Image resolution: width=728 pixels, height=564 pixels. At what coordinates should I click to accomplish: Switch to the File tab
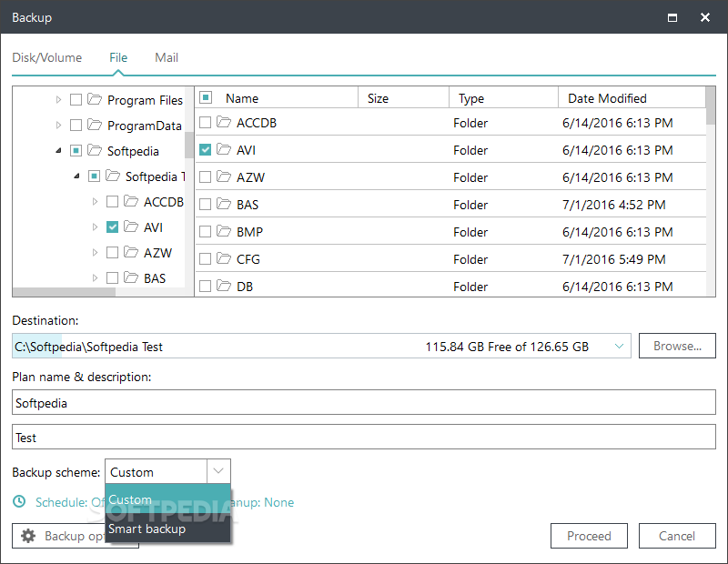(x=118, y=57)
